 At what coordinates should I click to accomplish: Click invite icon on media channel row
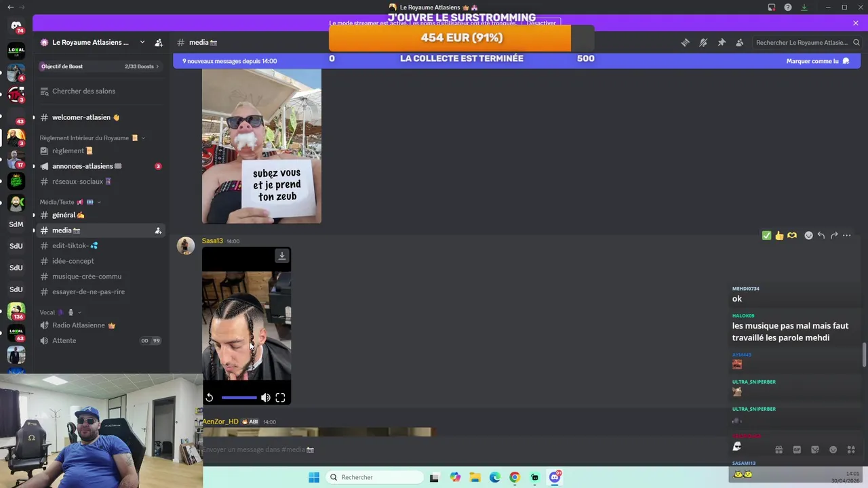pos(158,230)
